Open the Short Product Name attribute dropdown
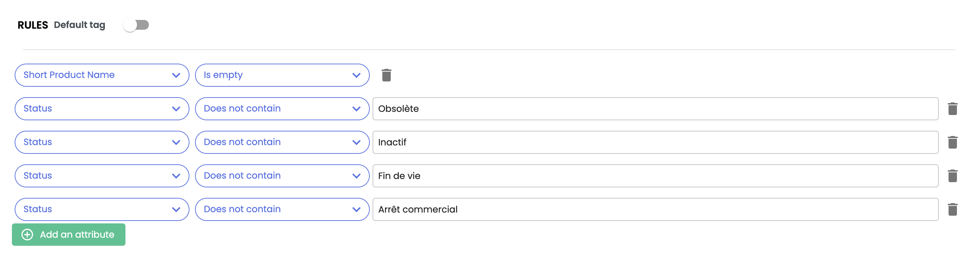 coord(102,75)
